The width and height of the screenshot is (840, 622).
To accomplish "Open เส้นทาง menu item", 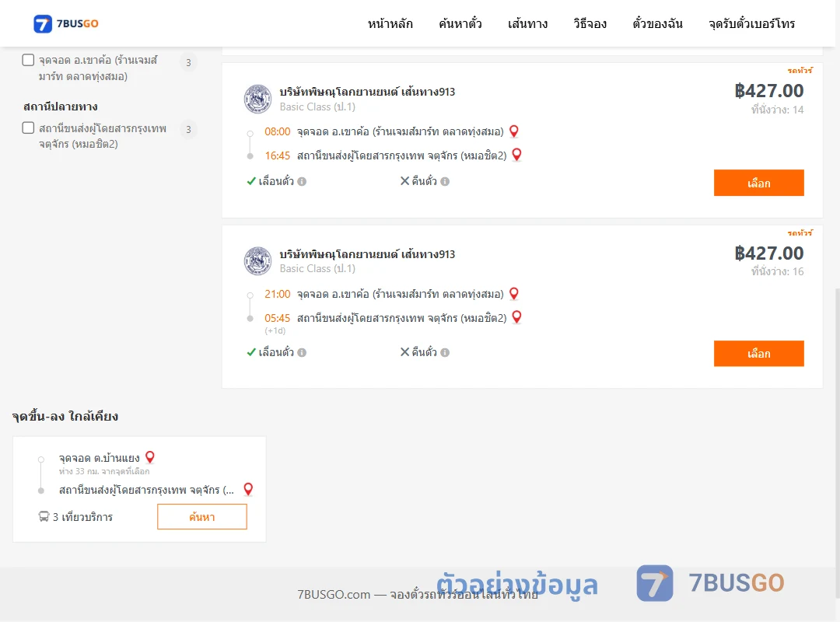I will pyautogui.click(x=527, y=23).
